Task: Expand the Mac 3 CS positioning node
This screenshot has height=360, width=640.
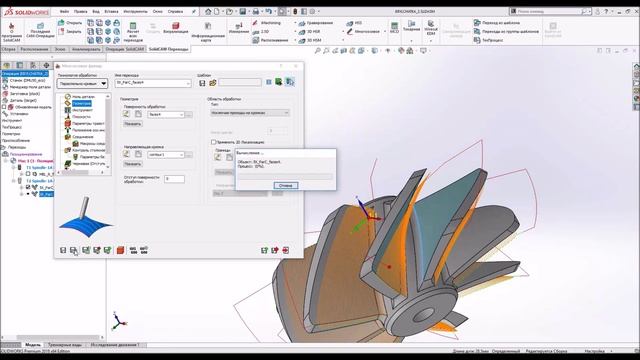Action: tap(6, 161)
